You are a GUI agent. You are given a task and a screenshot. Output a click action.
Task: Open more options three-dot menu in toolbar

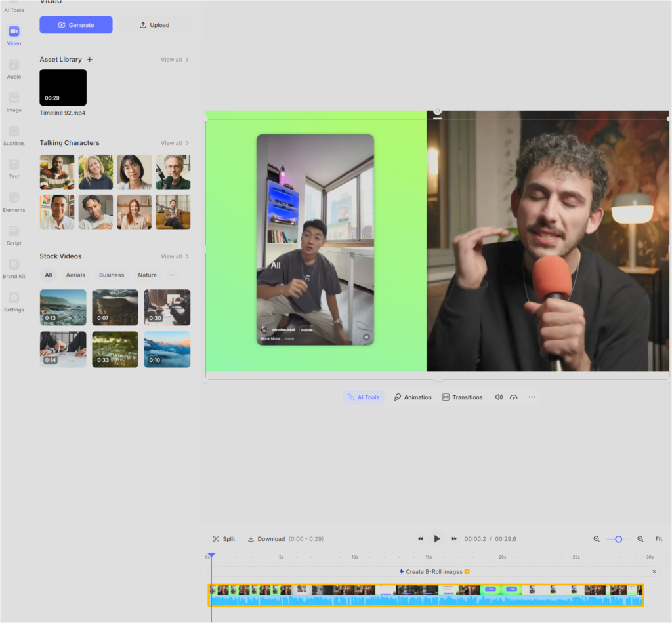point(532,397)
